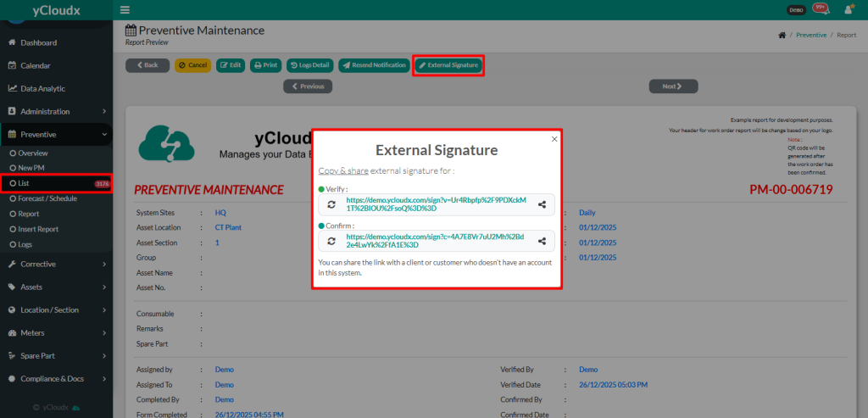Close the External Signature dialog

(554, 138)
